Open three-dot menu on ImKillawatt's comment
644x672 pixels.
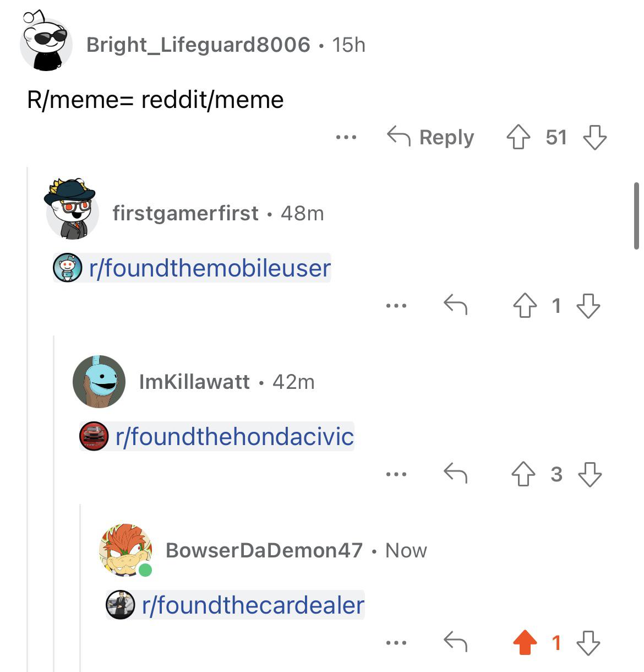396,474
